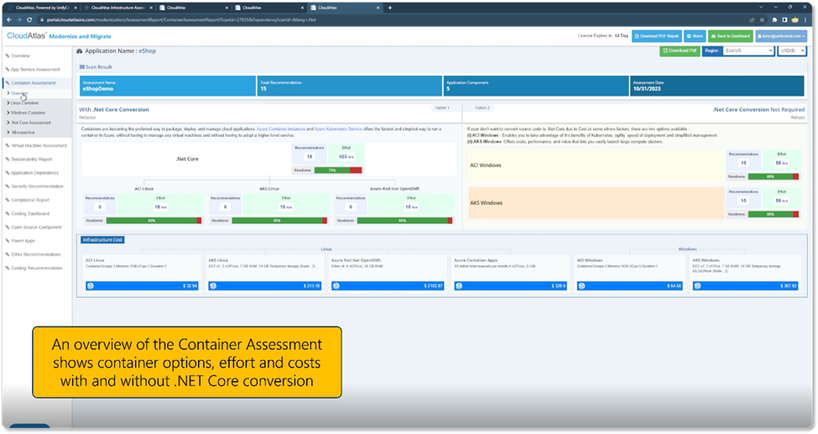Click the browser address bar URL
The height and width of the screenshot is (434, 818).
pos(182,20)
